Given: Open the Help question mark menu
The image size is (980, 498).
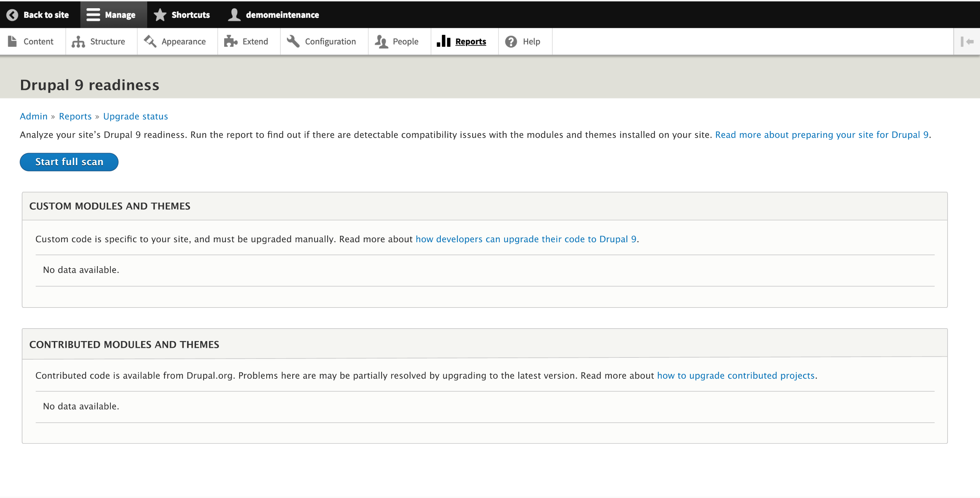Looking at the screenshot, I should pyautogui.click(x=511, y=41).
